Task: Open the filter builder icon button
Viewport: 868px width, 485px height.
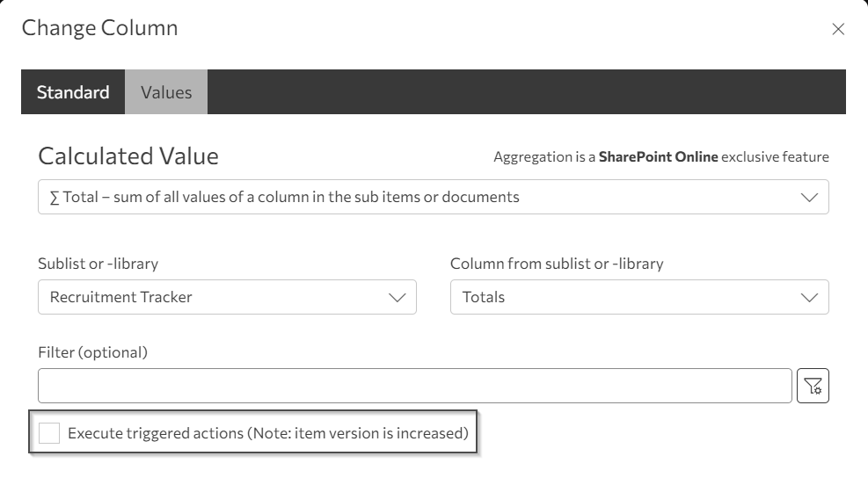Action: [x=813, y=385]
